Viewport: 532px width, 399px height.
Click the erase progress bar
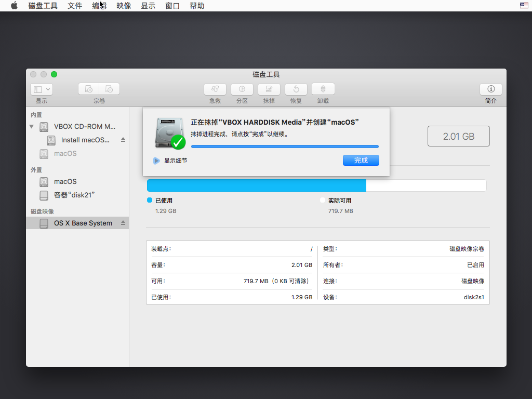[x=285, y=147]
